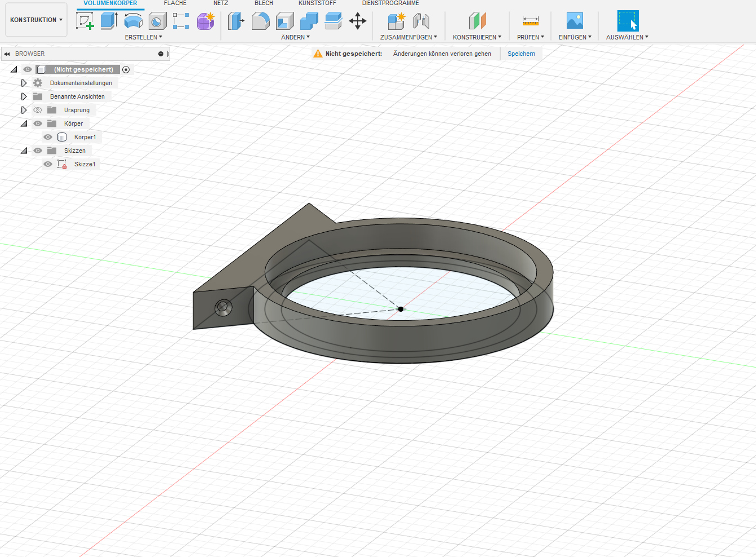Activate the Abrunden (fillet) tool
756x557 pixels.
[x=261, y=20]
